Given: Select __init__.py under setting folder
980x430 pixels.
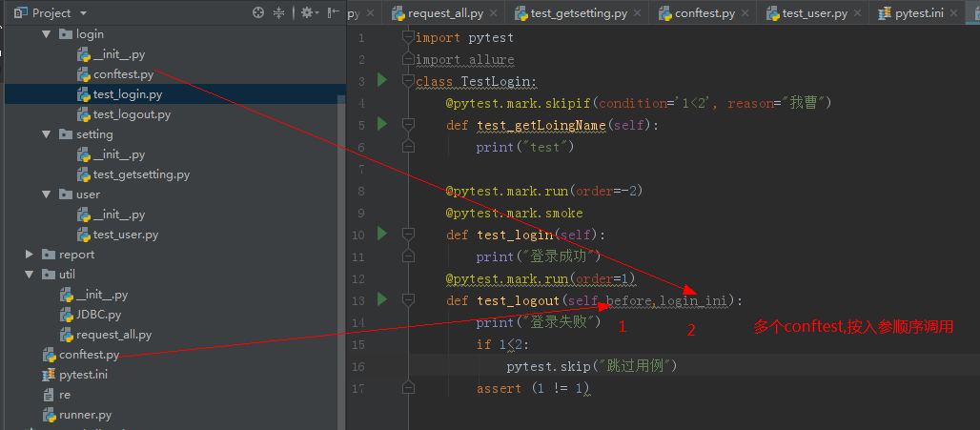Looking at the screenshot, I should [x=119, y=154].
